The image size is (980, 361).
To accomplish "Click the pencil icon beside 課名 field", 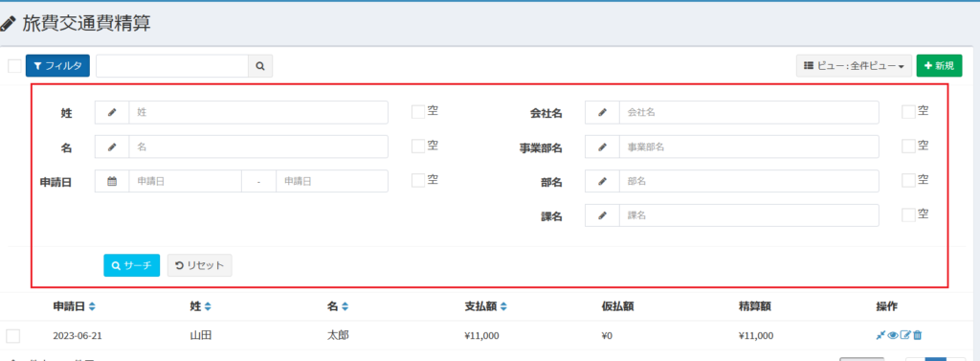I will [x=603, y=215].
